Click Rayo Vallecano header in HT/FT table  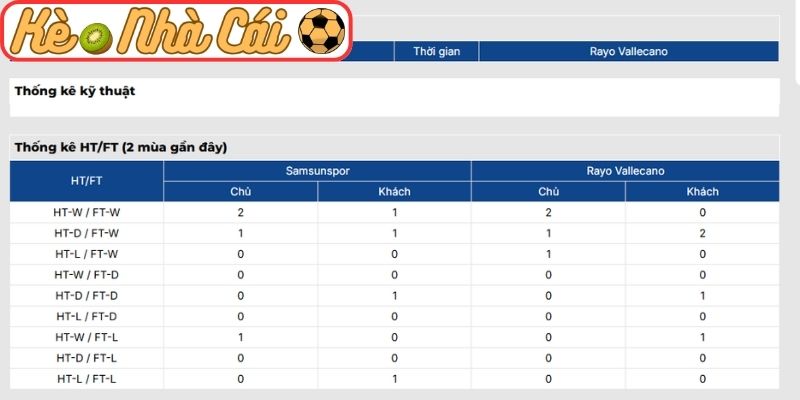coord(625,171)
